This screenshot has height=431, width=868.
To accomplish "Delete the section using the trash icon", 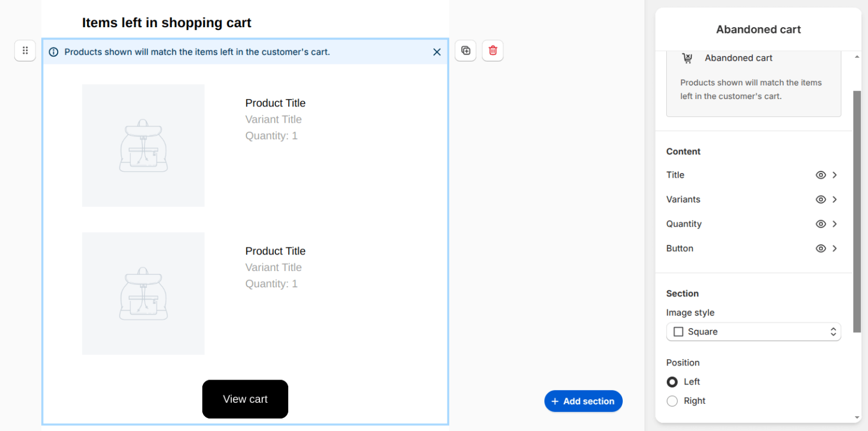I will point(492,50).
